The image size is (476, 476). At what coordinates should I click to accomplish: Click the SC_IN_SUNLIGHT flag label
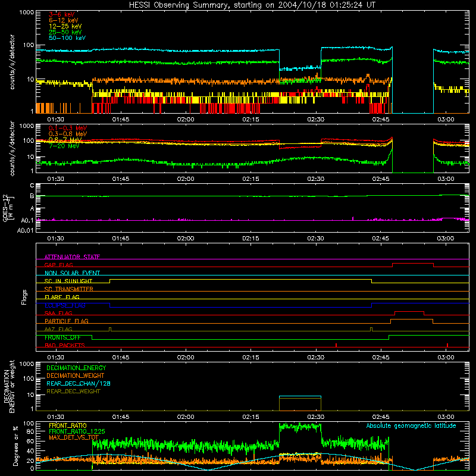[x=68, y=281]
